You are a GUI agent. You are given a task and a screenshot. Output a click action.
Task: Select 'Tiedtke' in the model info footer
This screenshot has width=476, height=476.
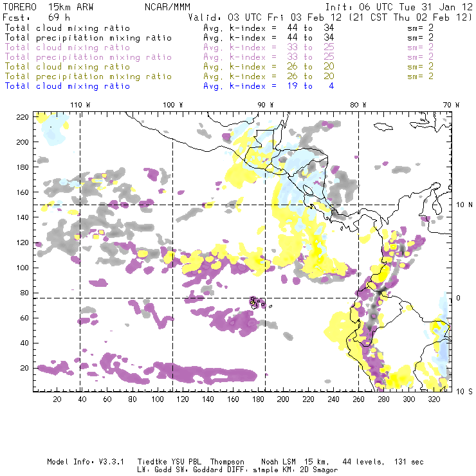[x=152, y=462]
